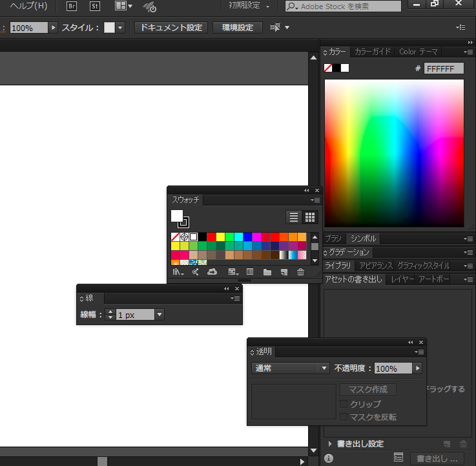Switch swatches to thumbnail grid view
The height and width of the screenshot is (466, 476).
(x=310, y=217)
